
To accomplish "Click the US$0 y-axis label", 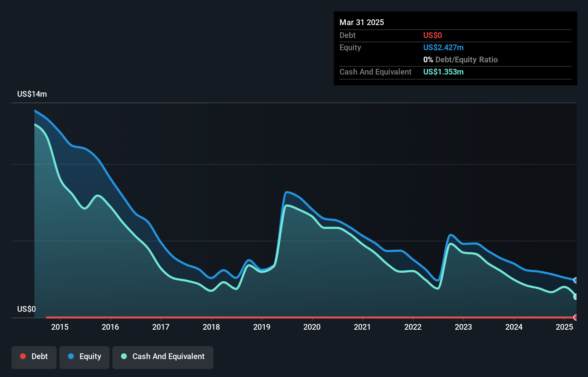I will click(26, 309).
